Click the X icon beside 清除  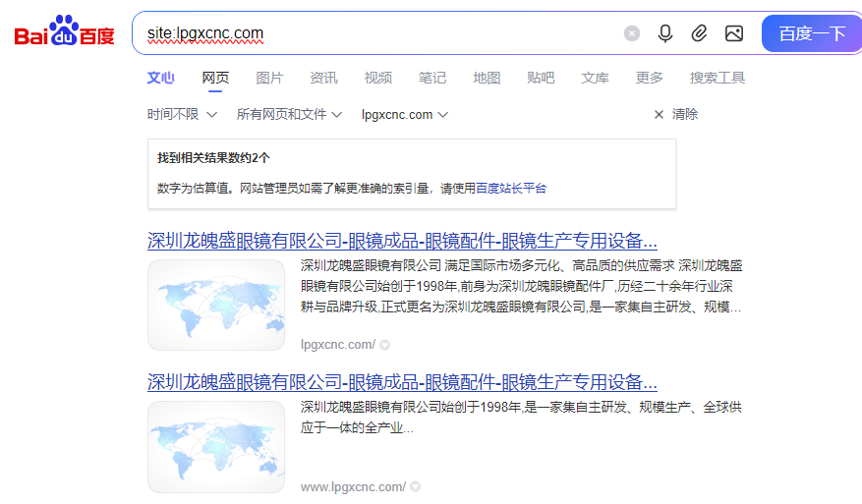pyautogui.click(x=659, y=114)
